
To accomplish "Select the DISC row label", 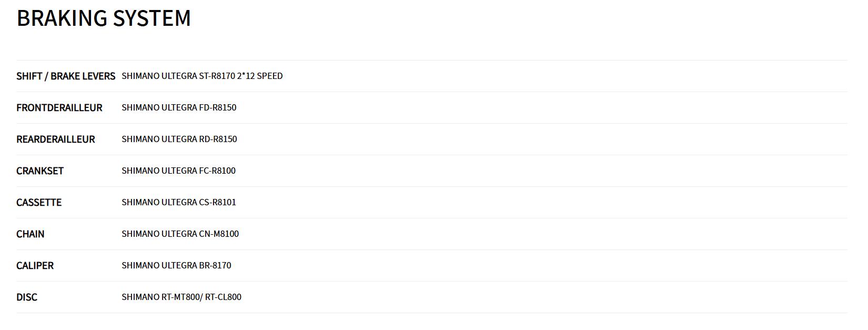I will (x=27, y=297).
